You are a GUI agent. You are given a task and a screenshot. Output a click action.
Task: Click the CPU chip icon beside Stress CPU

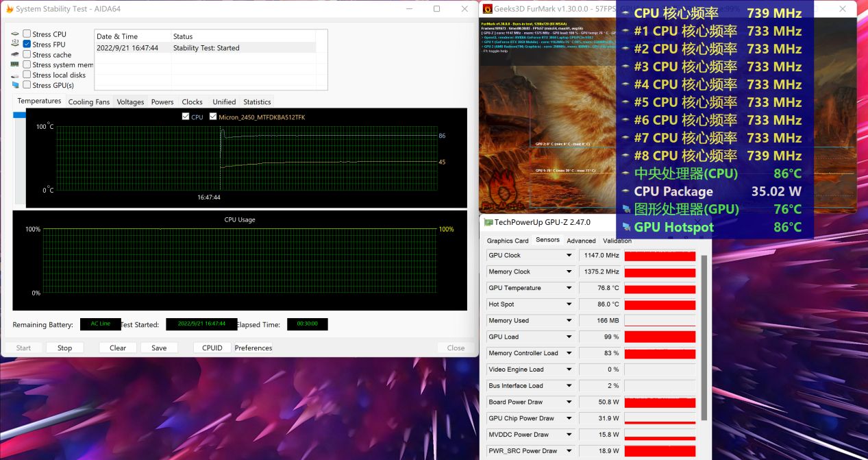[15, 34]
